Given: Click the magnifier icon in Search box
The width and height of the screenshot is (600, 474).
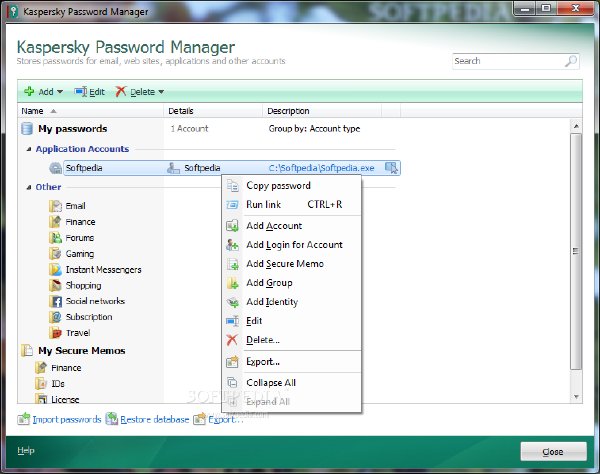Looking at the screenshot, I should (571, 61).
